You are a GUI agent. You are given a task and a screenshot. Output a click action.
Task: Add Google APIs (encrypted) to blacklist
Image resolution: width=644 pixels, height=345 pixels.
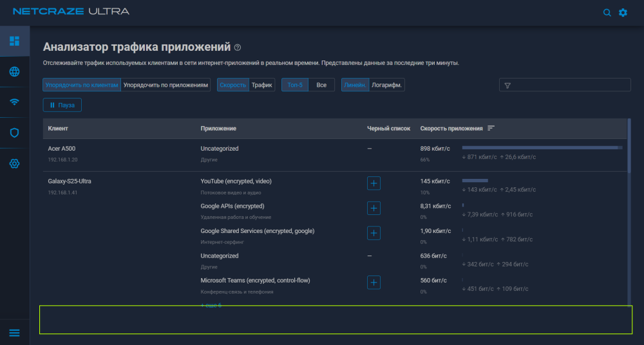[x=374, y=209]
